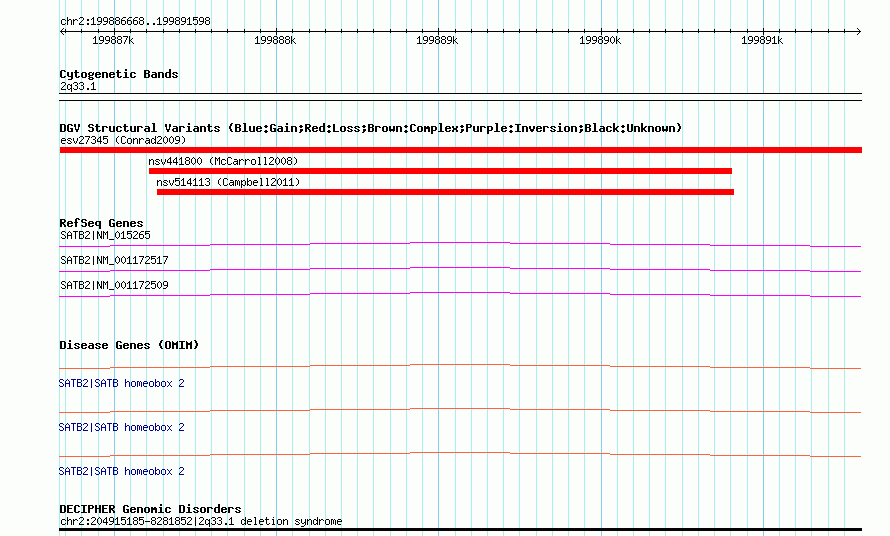Click the SATB2|NM_001172509 transcript label
Viewport: 890px width, 536px height.
coord(114,285)
